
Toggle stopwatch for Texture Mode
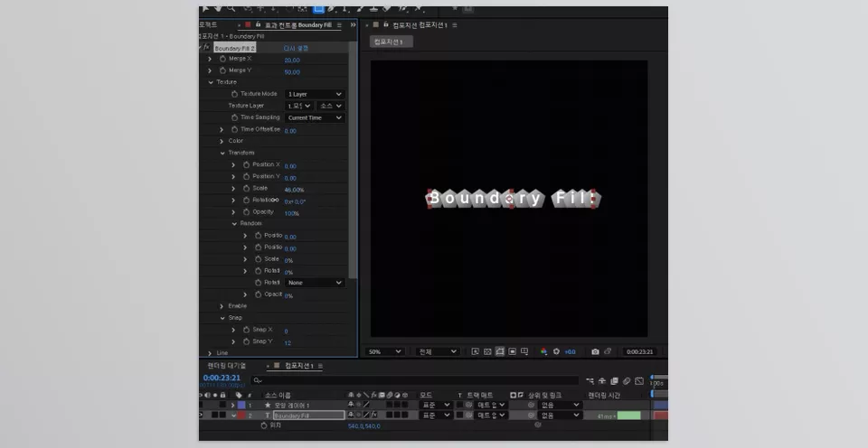click(234, 94)
